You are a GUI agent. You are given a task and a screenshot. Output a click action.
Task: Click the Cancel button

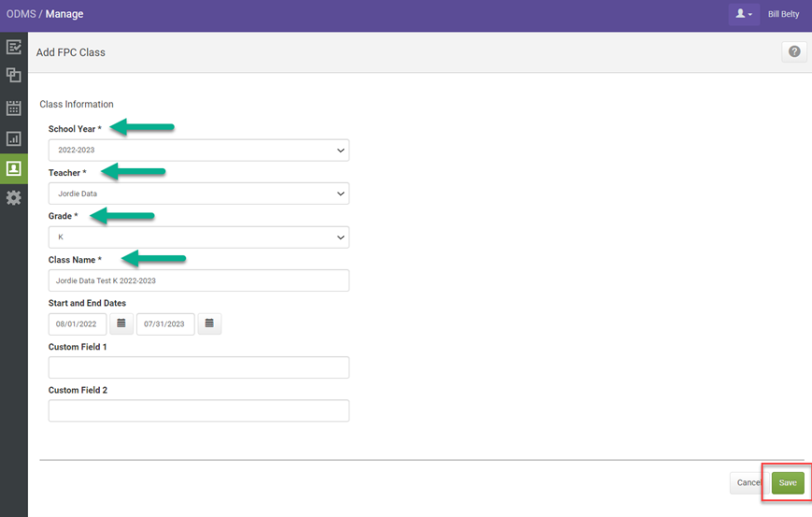tap(748, 482)
